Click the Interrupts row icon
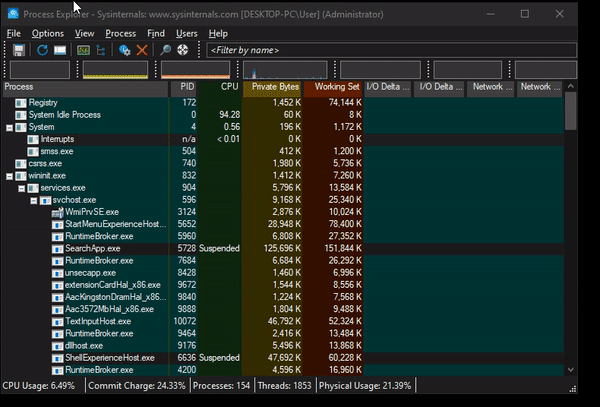This screenshot has width=600, height=407. tap(33, 139)
